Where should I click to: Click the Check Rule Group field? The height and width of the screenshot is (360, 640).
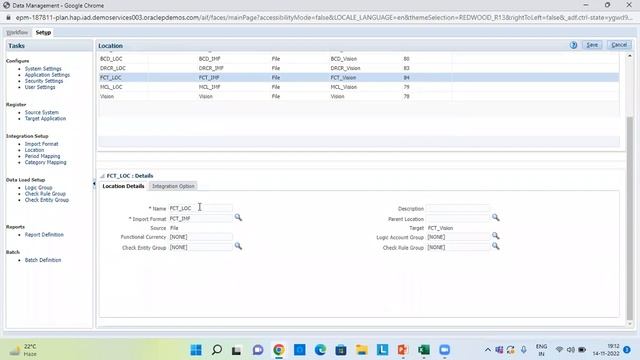(458, 247)
